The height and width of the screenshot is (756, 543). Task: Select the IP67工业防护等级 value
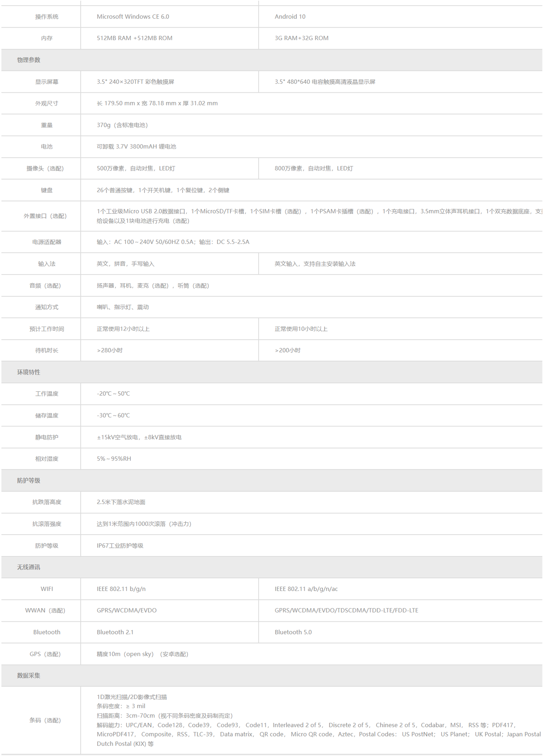(120, 546)
